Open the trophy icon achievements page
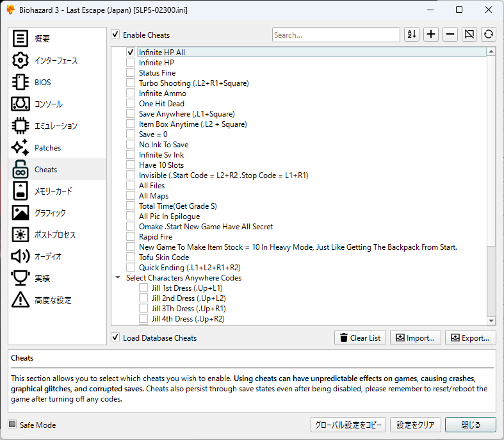The width and height of the screenshot is (504, 440). pos(20,278)
